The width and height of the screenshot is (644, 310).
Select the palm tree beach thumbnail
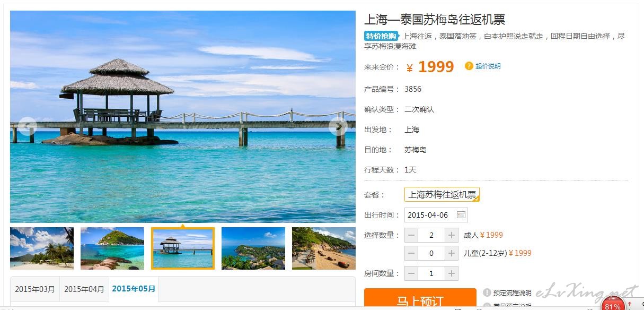[42, 248]
